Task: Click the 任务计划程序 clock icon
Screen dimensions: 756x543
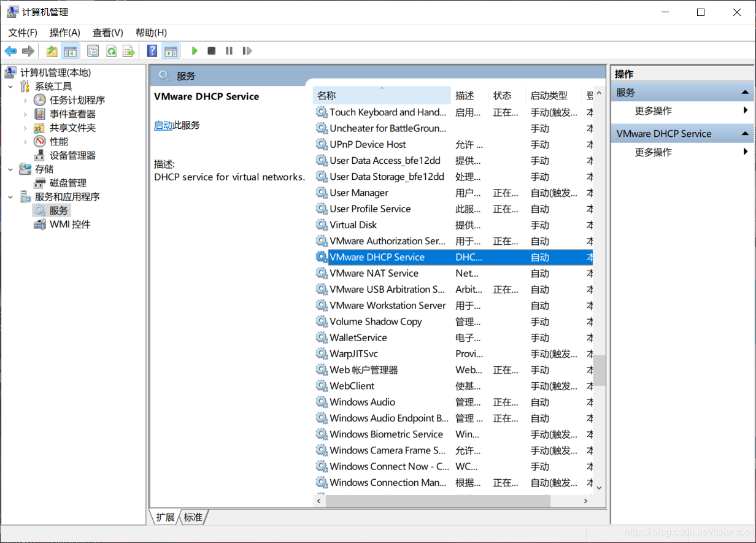Action: click(x=39, y=100)
